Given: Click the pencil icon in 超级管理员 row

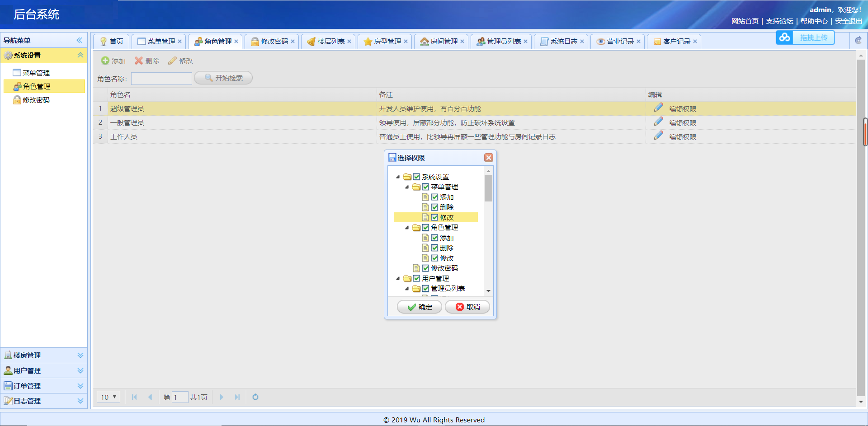Looking at the screenshot, I should click(x=659, y=108).
